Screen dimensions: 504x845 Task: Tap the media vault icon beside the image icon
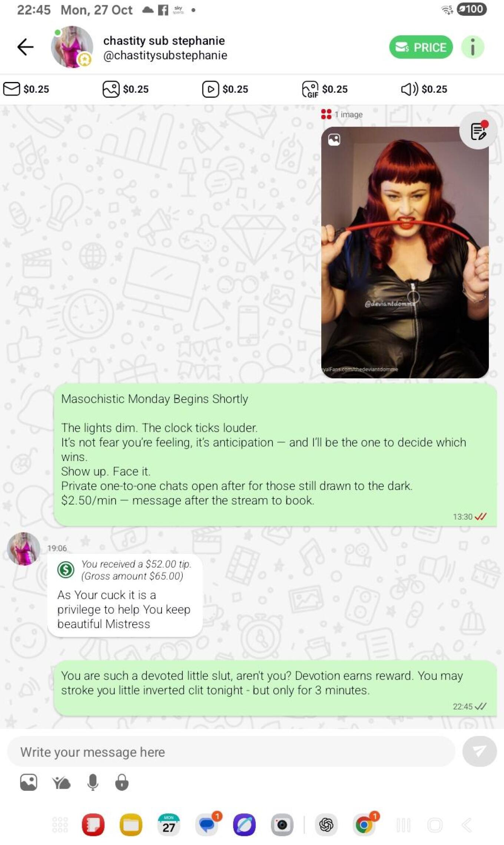(x=61, y=783)
